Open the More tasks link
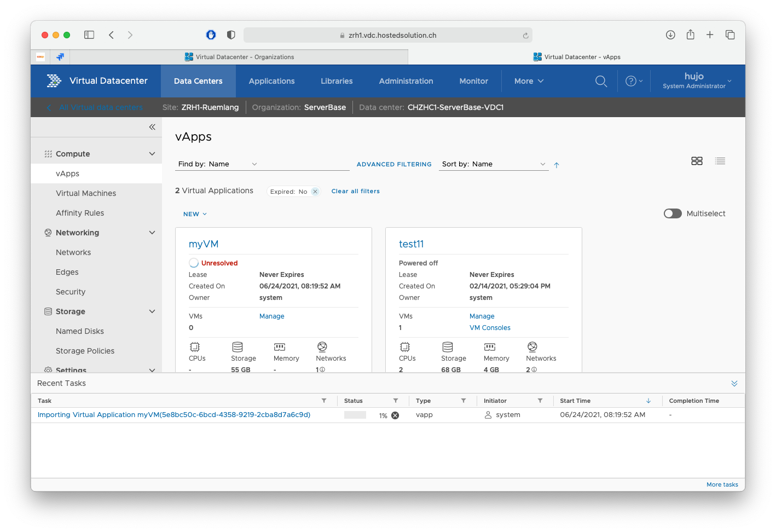The height and width of the screenshot is (532, 776). (722, 484)
